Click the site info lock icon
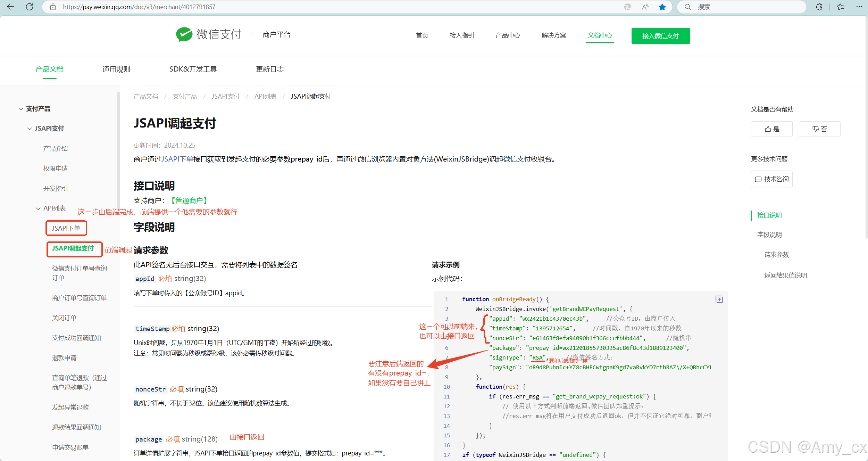This screenshot has height=461, width=868. [53, 7]
